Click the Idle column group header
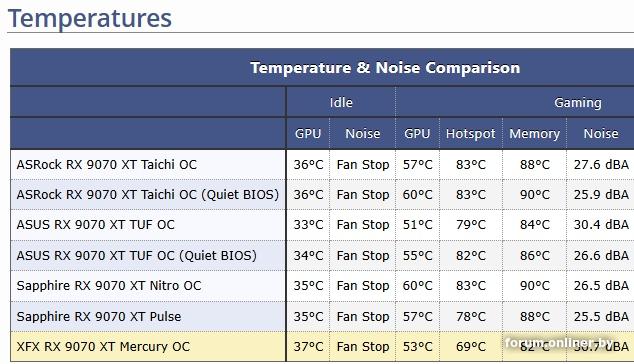Viewport: 634px width, 364px height. (x=341, y=102)
